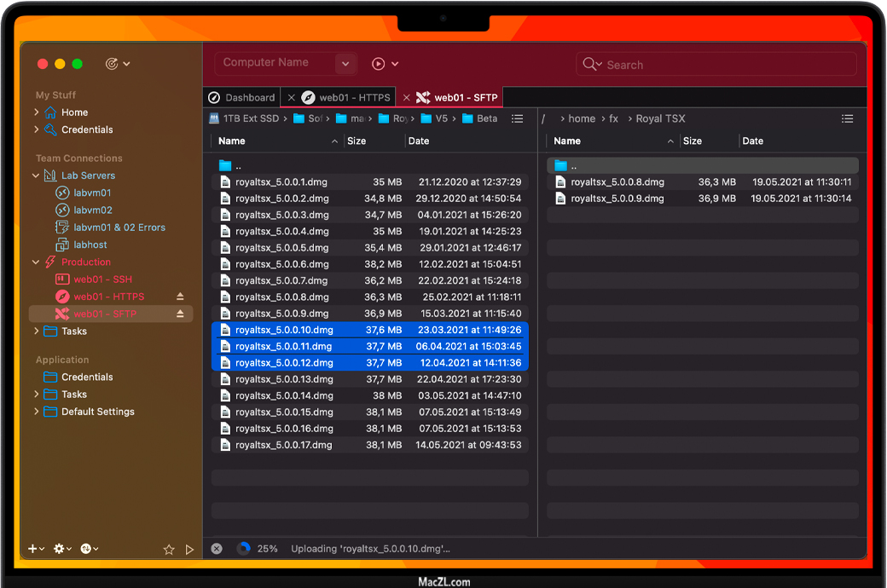The image size is (887, 588).
Task: Click the plus add button in sidebar footer
Action: (35, 549)
